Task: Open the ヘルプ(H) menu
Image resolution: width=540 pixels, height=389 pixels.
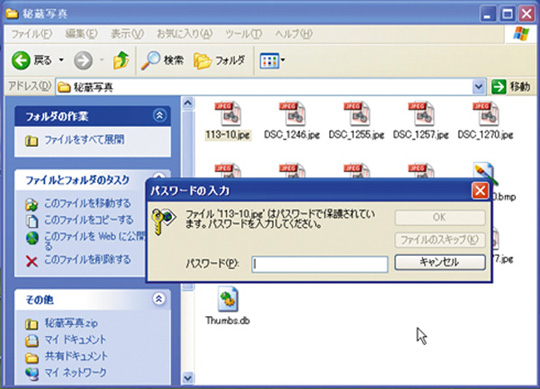Action: click(x=293, y=34)
